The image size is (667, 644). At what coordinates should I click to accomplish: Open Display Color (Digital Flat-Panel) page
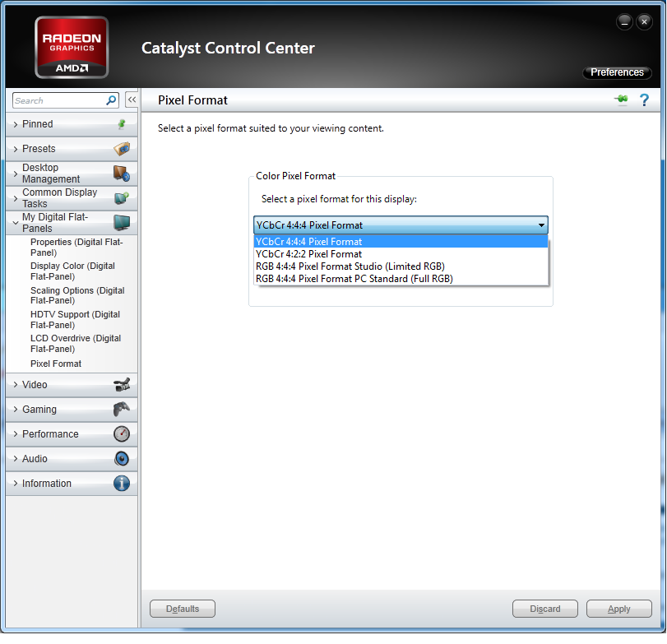click(72, 271)
